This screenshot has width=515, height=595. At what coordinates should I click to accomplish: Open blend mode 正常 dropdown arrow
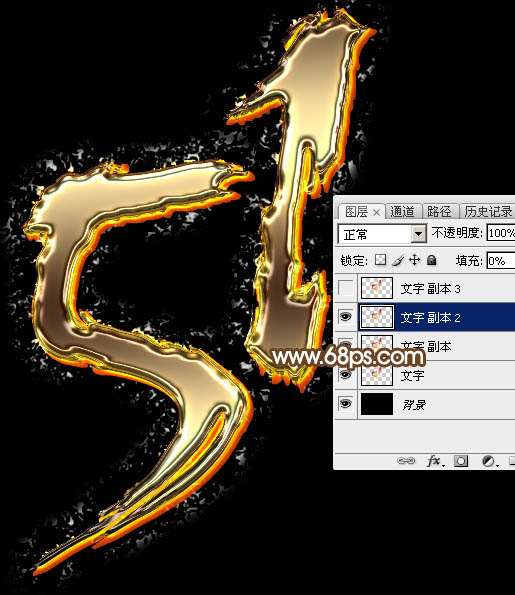pos(419,234)
